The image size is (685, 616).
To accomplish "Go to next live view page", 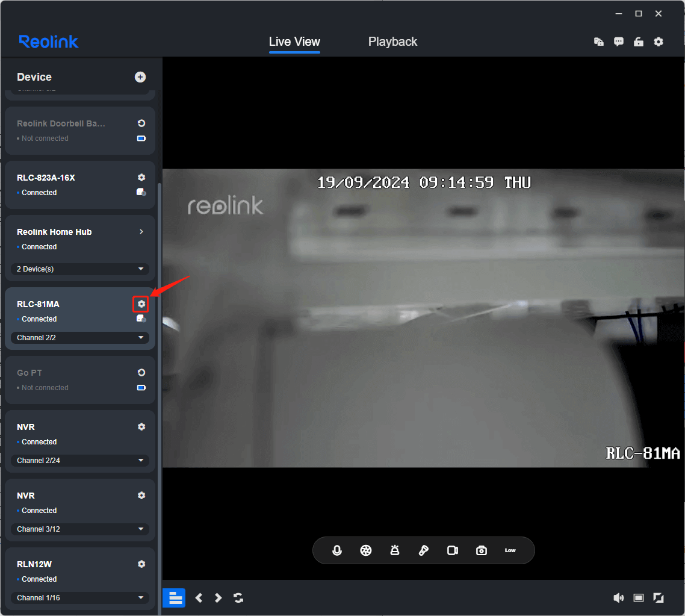I will (x=218, y=598).
